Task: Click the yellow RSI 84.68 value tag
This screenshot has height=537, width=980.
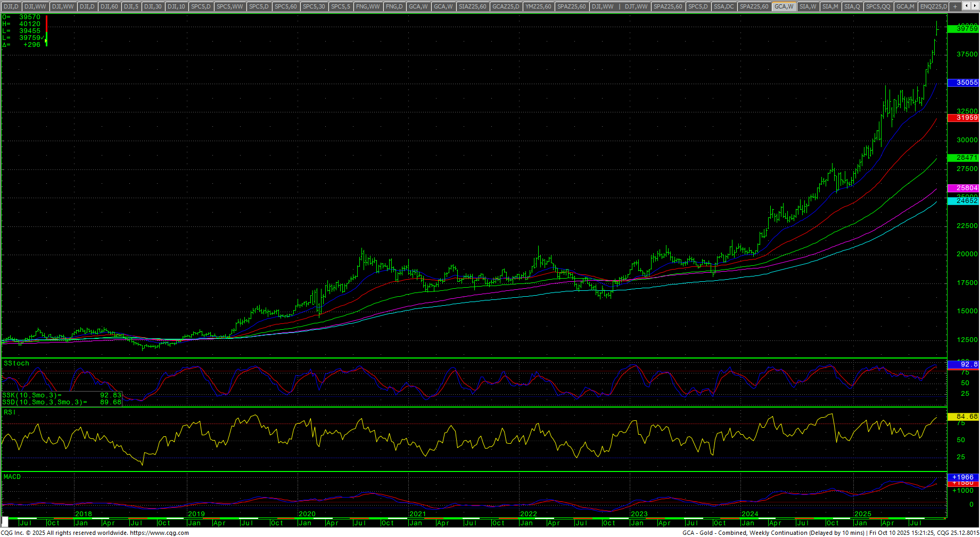Action: point(963,417)
